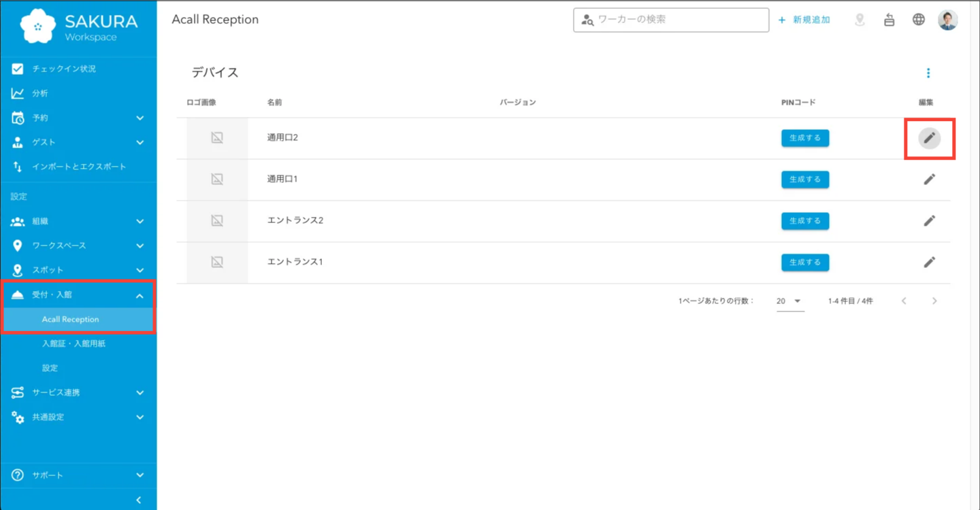Expand the ワークスペース submenu chevron

[x=140, y=246]
